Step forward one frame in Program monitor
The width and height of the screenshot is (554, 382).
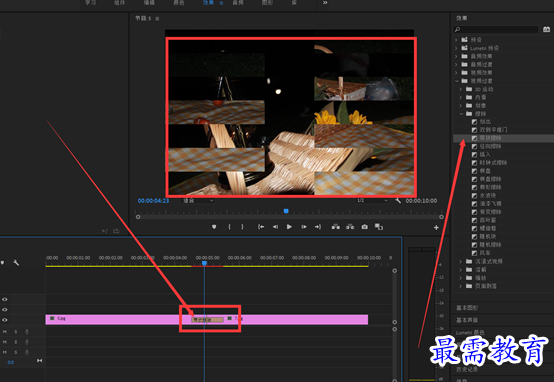[303, 227]
